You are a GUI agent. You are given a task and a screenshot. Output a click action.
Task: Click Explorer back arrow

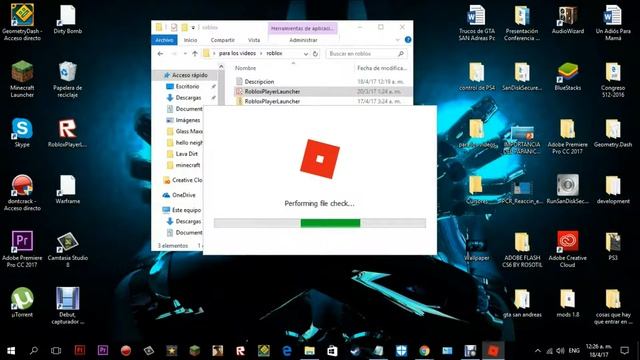coord(160,53)
